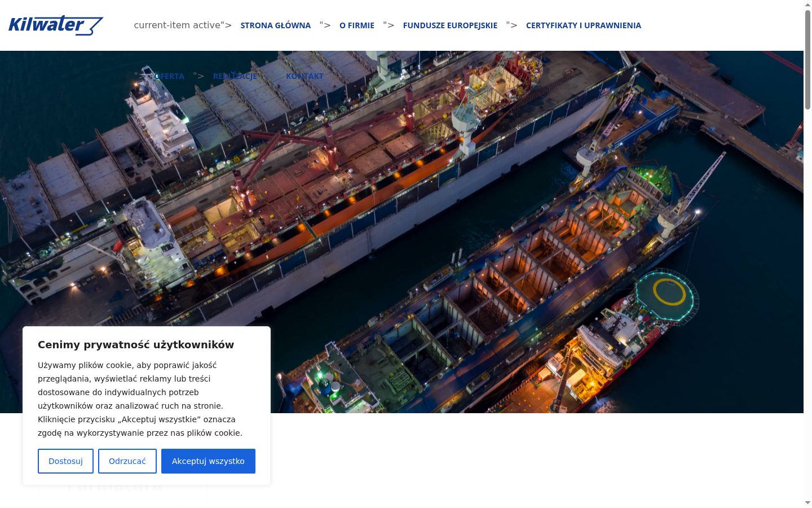The height and width of the screenshot is (508, 812).
Task: Open the Kontakt menu link
Action: coord(304,76)
